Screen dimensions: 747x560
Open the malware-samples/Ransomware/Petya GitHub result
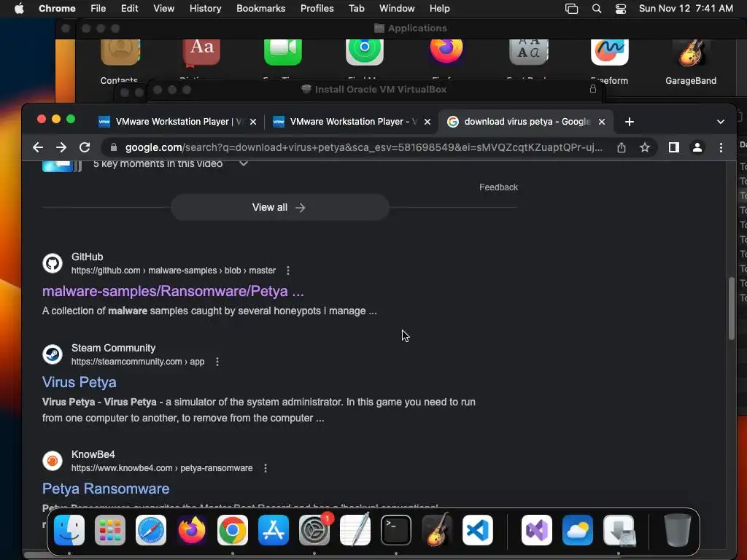pos(173,291)
